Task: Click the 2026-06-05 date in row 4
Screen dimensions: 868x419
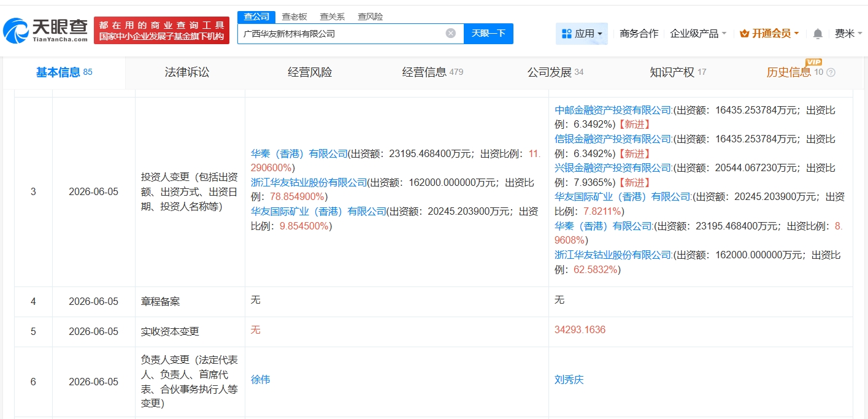Action: tap(93, 302)
